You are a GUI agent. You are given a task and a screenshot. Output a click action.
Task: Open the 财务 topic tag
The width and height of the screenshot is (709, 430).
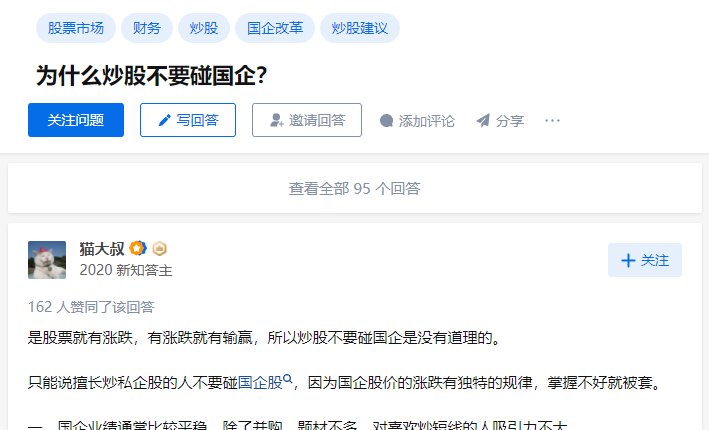[x=146, y=28]
